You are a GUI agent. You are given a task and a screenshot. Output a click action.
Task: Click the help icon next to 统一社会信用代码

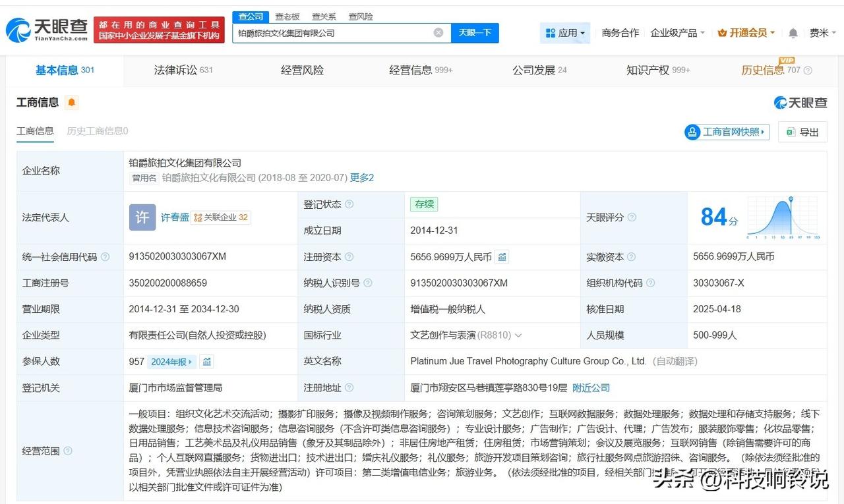105,257
